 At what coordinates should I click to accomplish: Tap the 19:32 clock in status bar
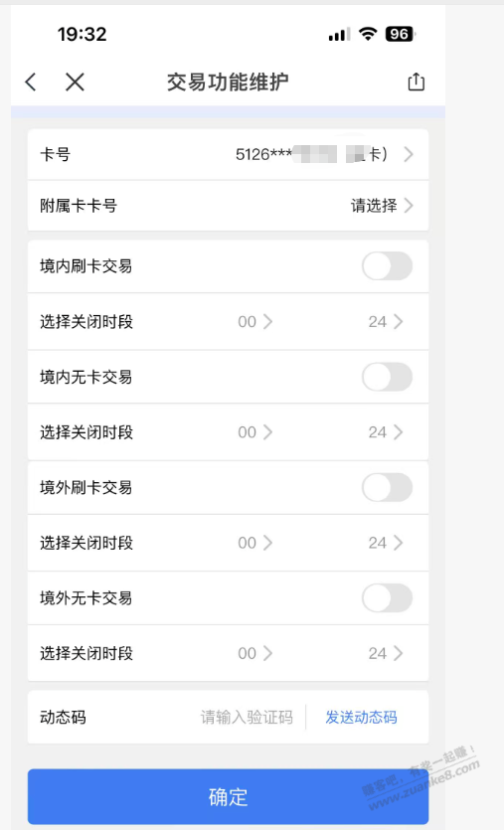[83, 35]
